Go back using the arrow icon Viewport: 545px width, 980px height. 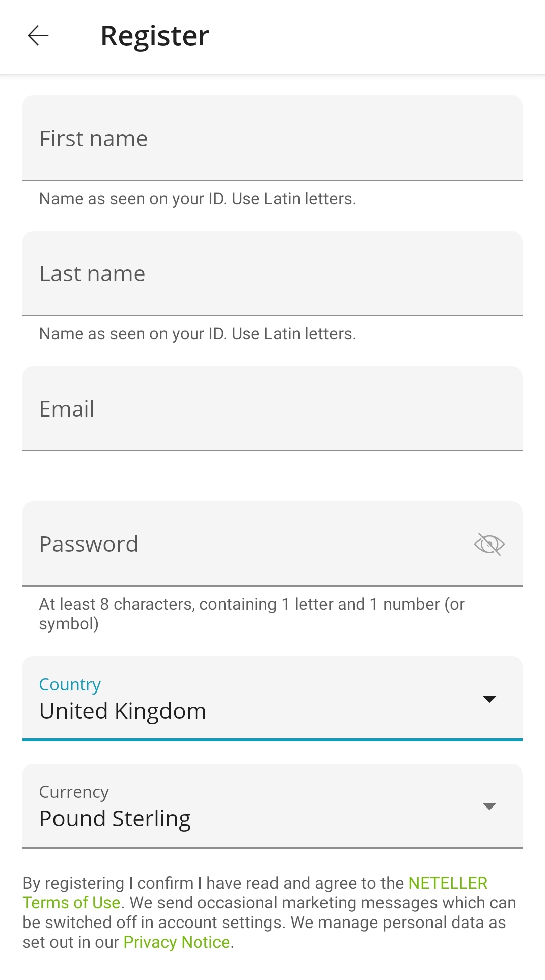click(38, 36)
